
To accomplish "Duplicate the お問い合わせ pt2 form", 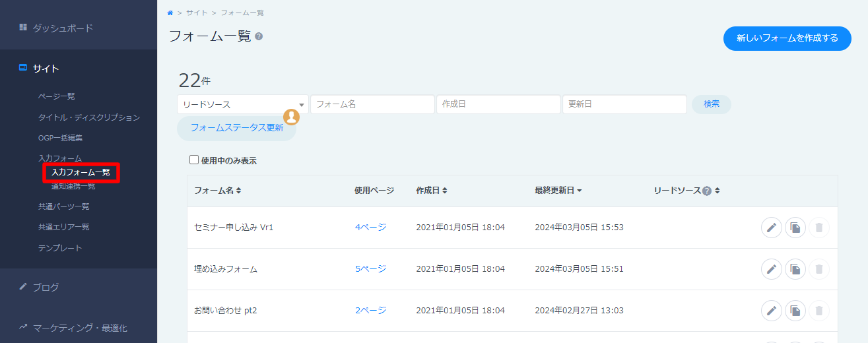I will [x=795, y=311].
